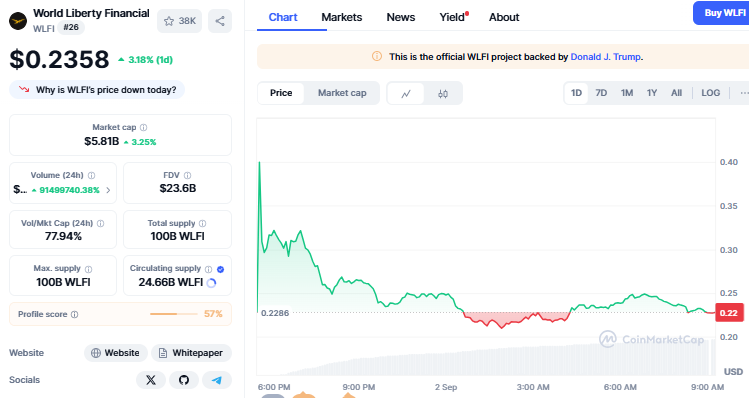Toggle chart to Market cap view
Screen dimensions: 749x398
[x=342, y=93]
